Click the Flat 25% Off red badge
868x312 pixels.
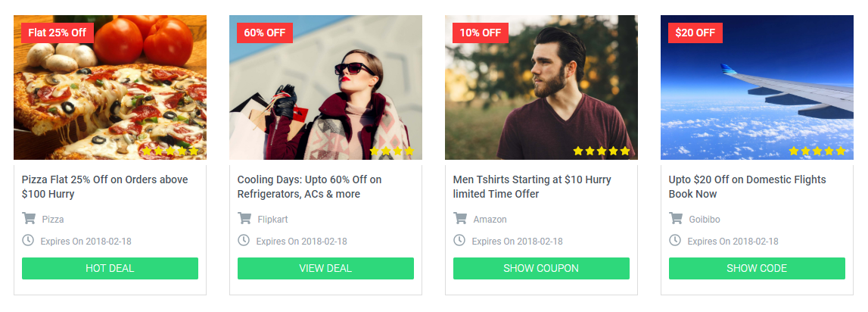[x=57, y=33]
